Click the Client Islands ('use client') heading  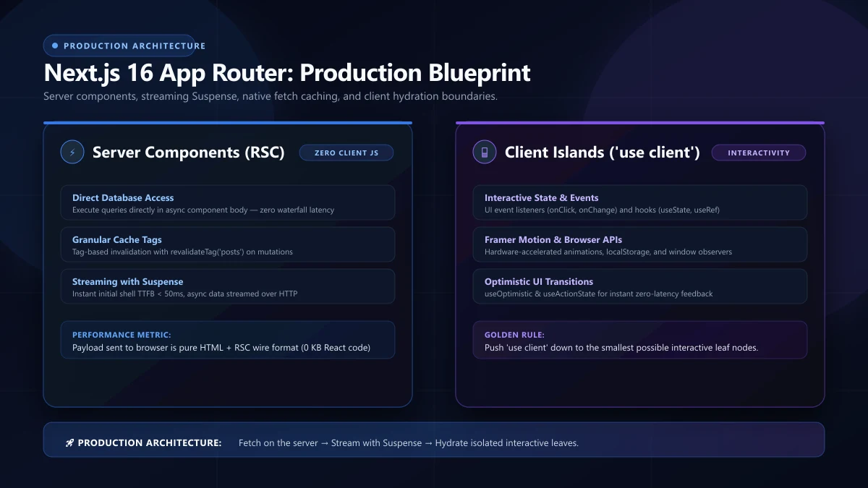pos(603,153)
